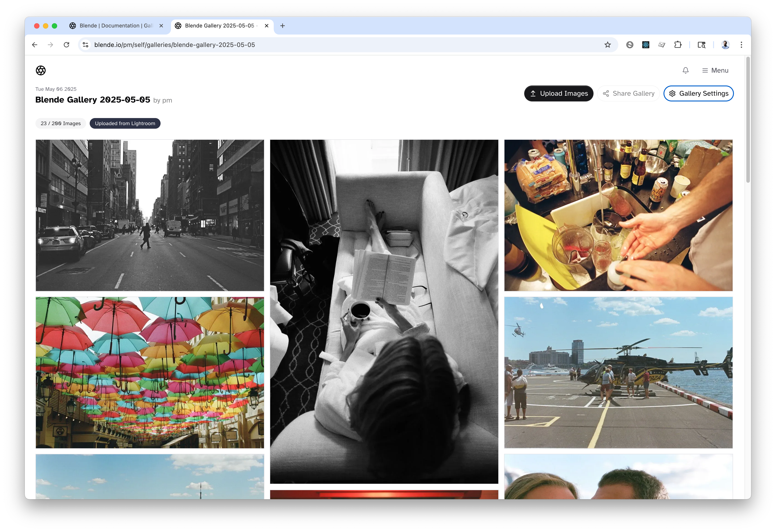Open the Chrome profile avatar

pyautogui.click(x=725, y=45)
